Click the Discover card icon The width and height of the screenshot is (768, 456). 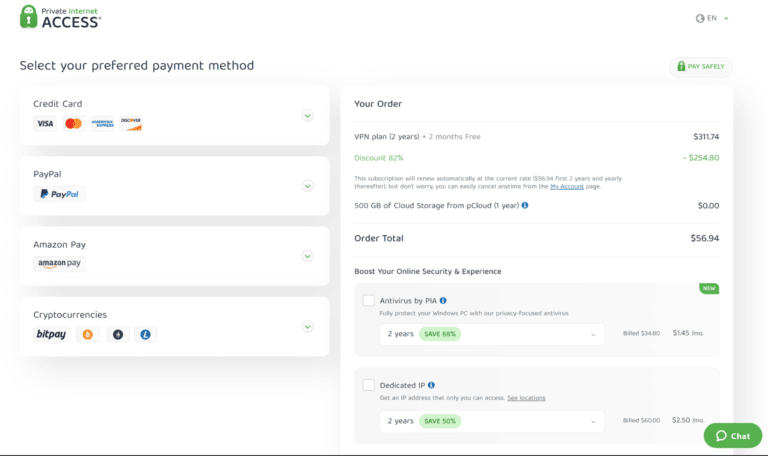(131, 124)
